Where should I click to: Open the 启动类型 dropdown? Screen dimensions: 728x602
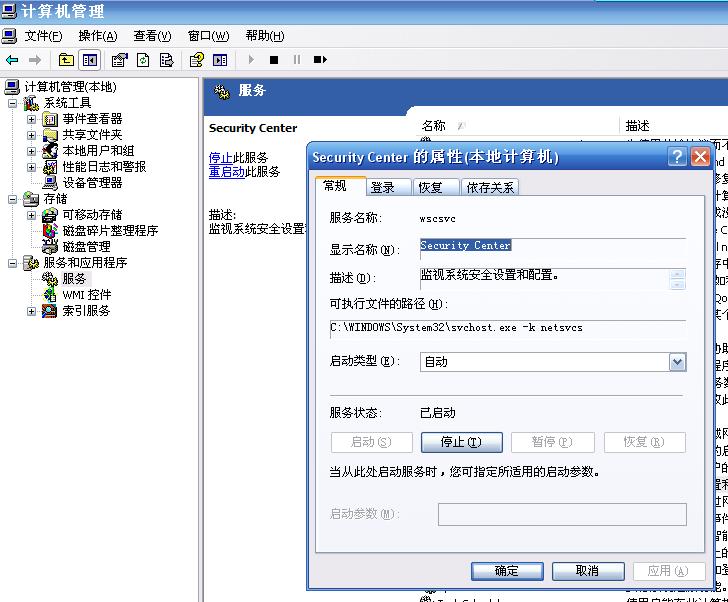pyautogui.click(x=677, y=362)
